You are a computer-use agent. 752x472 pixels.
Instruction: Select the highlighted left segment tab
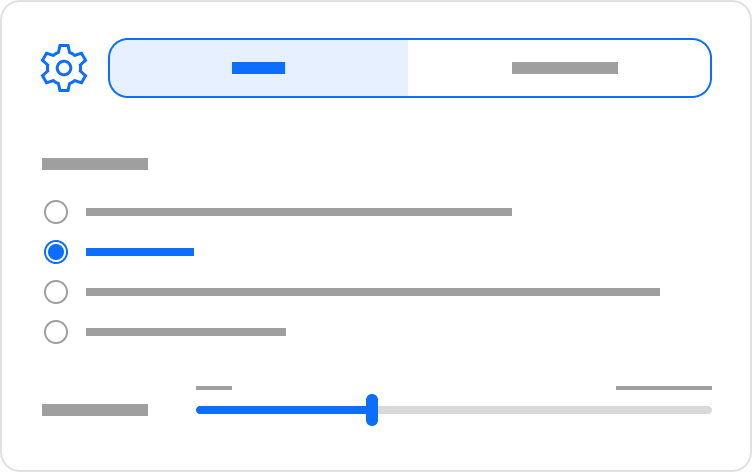point(259,68)
